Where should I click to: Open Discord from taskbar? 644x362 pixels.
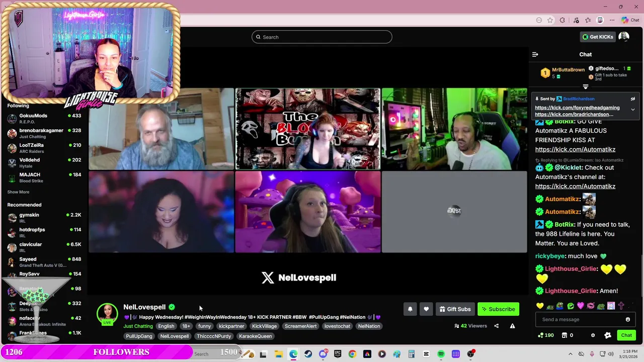click(x=323, y=354)
